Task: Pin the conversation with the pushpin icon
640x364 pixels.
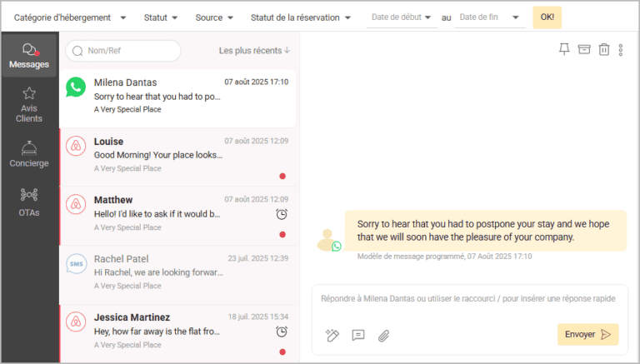Action: coord(564,50)
